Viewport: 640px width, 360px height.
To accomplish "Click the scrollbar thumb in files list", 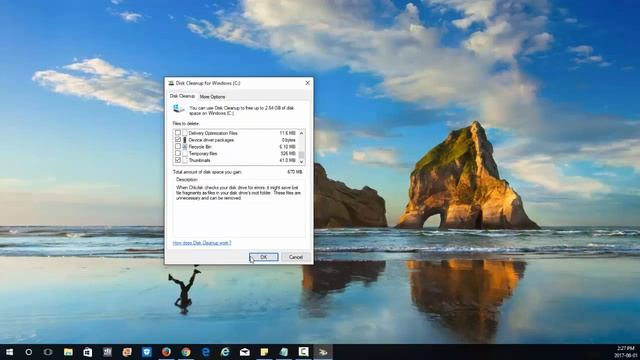I will (x=301, y=155).
